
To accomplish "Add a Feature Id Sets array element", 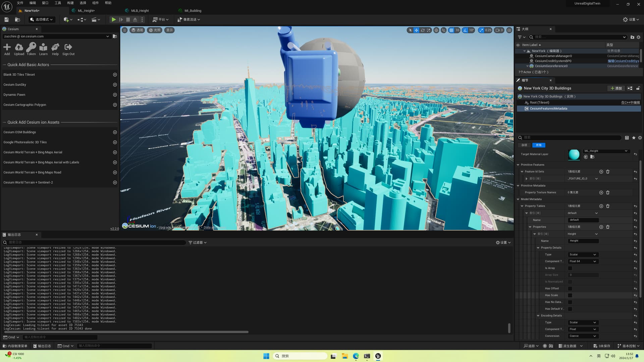I will click(601, 172).
